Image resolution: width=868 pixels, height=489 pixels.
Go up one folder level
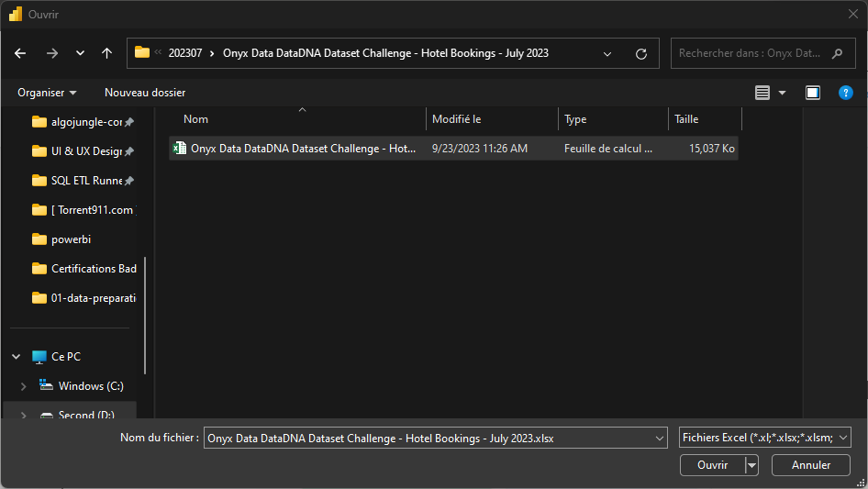point(106,53)
